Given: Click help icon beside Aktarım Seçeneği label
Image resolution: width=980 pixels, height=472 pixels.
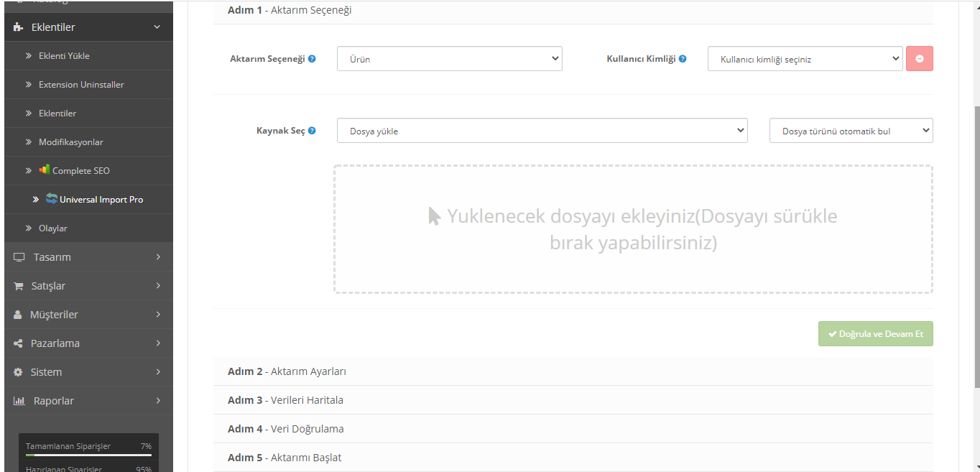Looking at the screenshot, I should [x=312, y=59].
